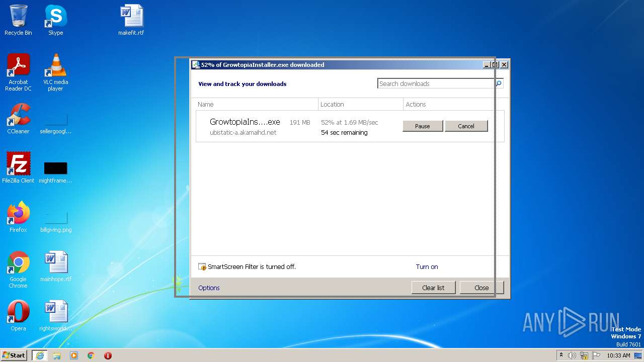Launch Opera browser desktop shortcut
The width and height of the screenshot is (644, 362).
[18, 316]
